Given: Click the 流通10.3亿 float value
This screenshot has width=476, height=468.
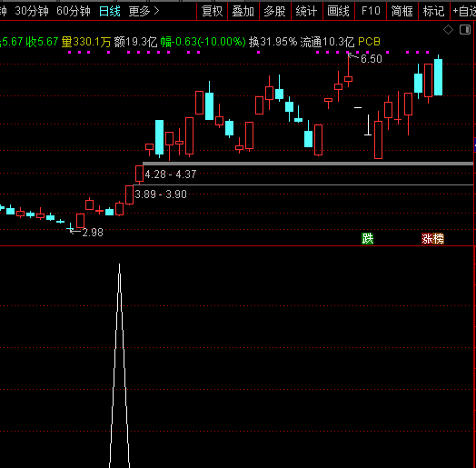Looking at the screenshot, I should tap(327, 42).
